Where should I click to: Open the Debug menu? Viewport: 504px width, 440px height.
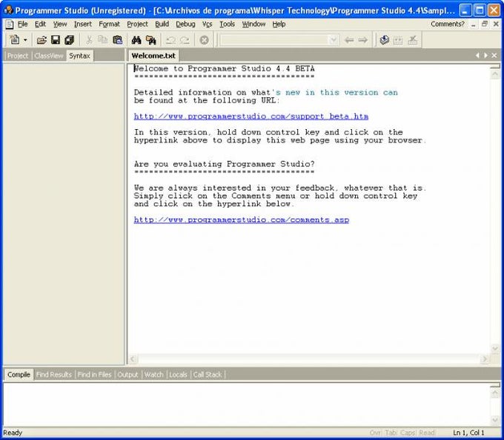(185, 24)
